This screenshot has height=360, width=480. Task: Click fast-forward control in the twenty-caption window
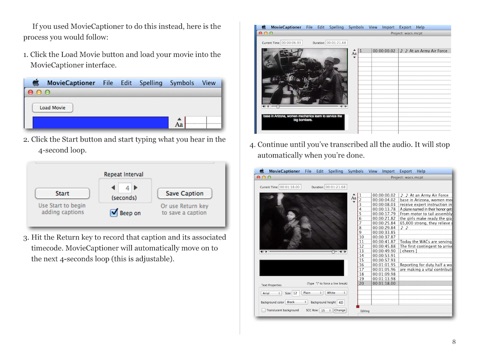click(345, 252)
